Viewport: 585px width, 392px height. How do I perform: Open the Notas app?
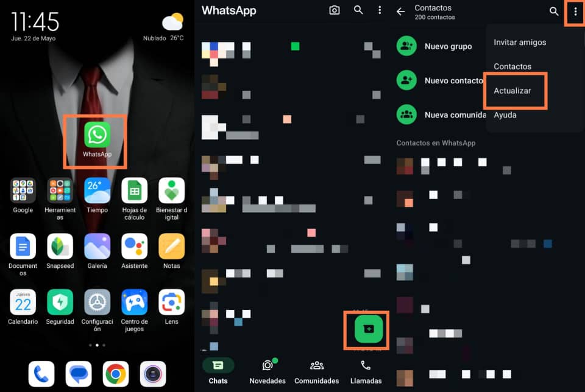(172, 247)
